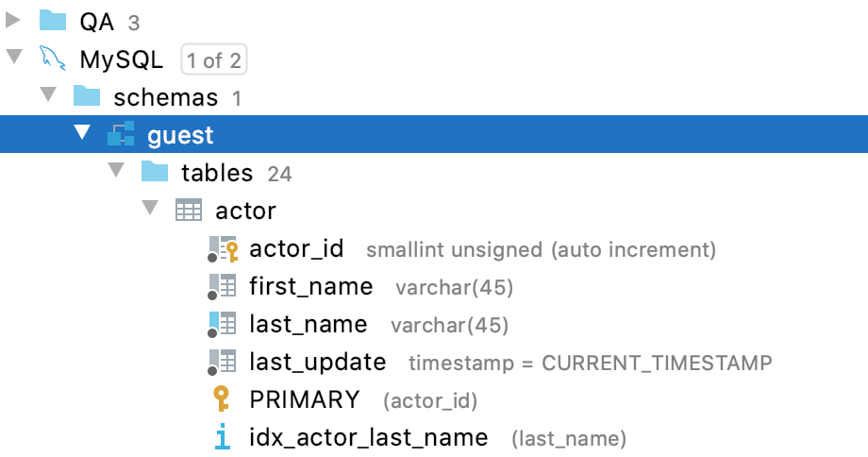This screenshot has height=457, width=868.
Task: Click the QA folder icon
Action: pos(53,22)
